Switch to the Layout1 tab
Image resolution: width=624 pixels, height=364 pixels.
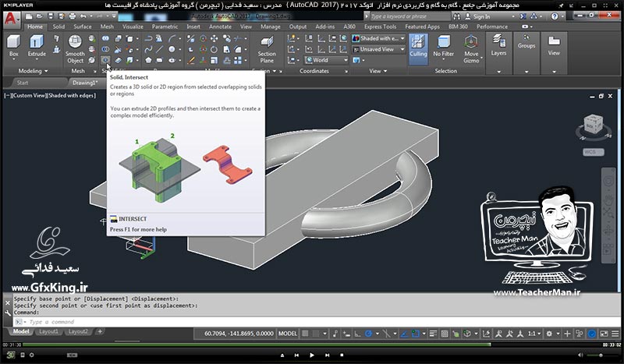click(48, 331)
